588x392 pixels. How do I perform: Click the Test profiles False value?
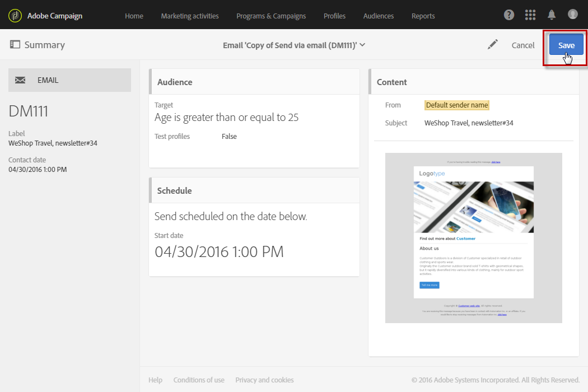click(x=229, y=137)
